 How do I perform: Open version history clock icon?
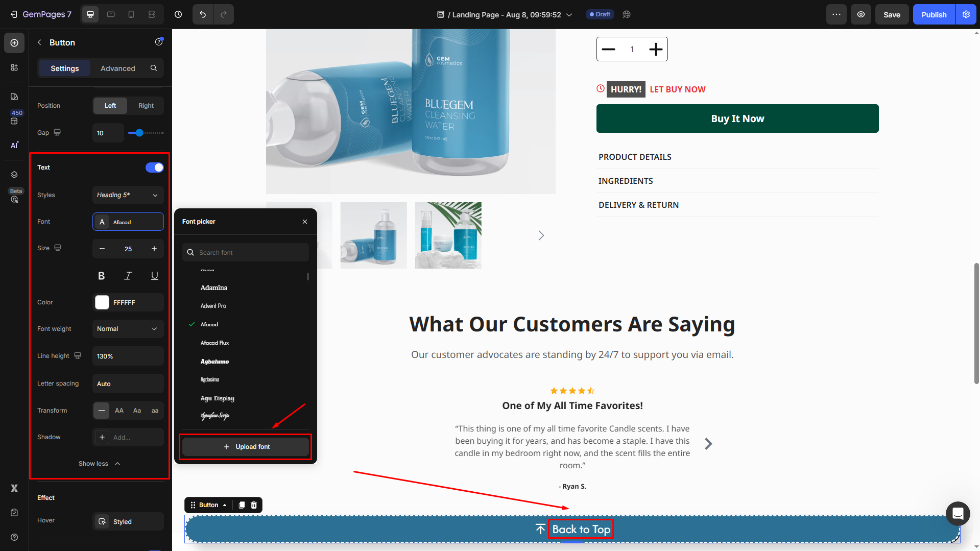click(178, 14)
